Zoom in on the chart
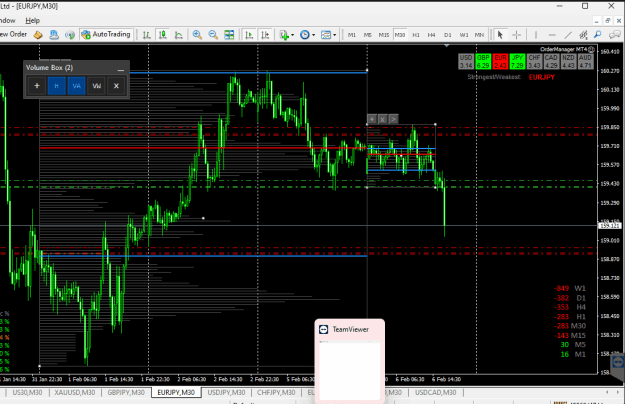 tap(197, 35)
